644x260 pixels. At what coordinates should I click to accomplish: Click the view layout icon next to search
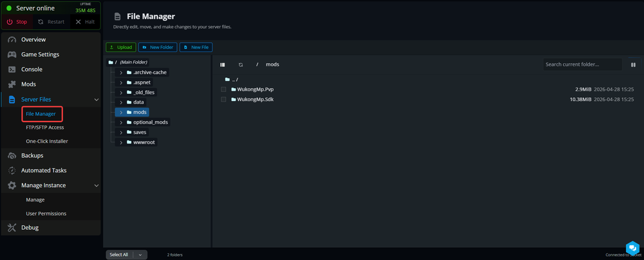633,64
